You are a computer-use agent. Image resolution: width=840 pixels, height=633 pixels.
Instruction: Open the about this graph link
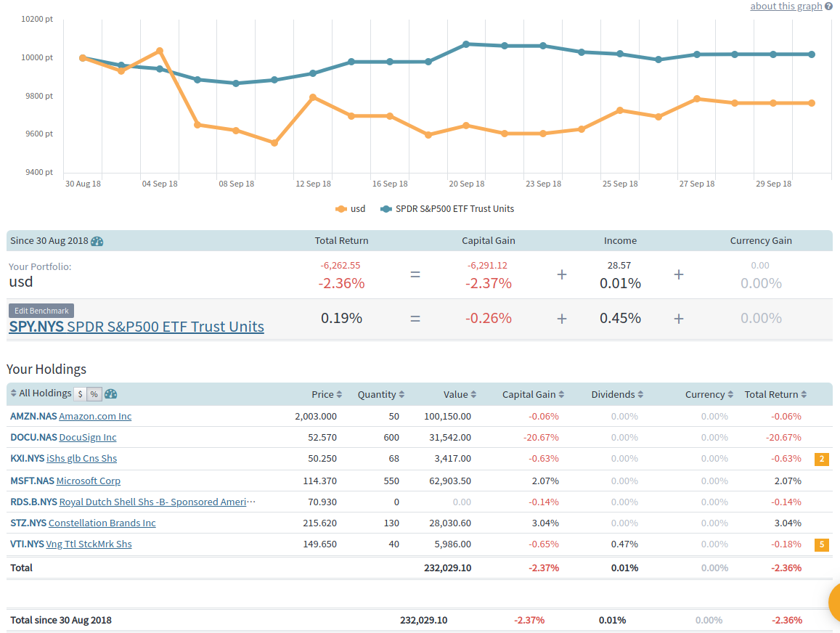coord(786,7)
